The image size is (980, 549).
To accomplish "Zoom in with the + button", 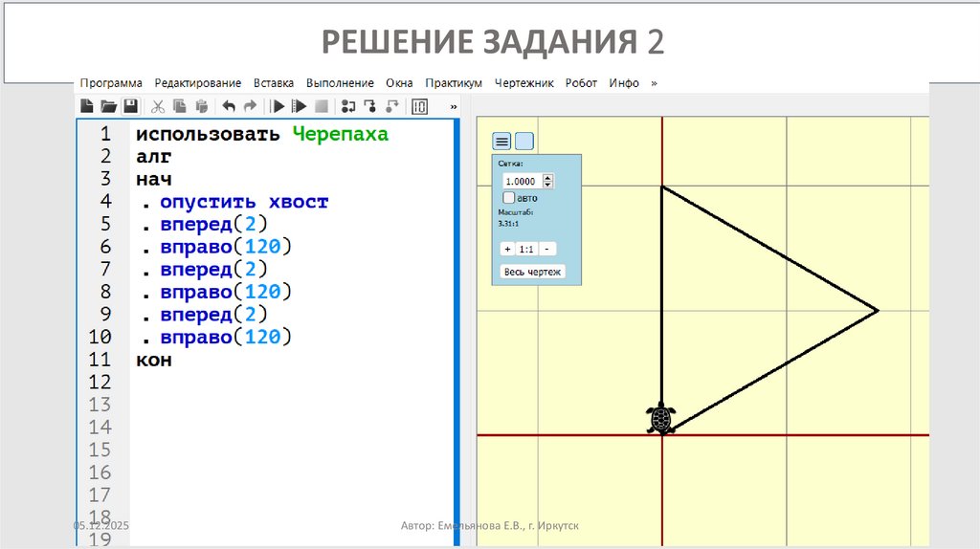I will pos(507,249).
